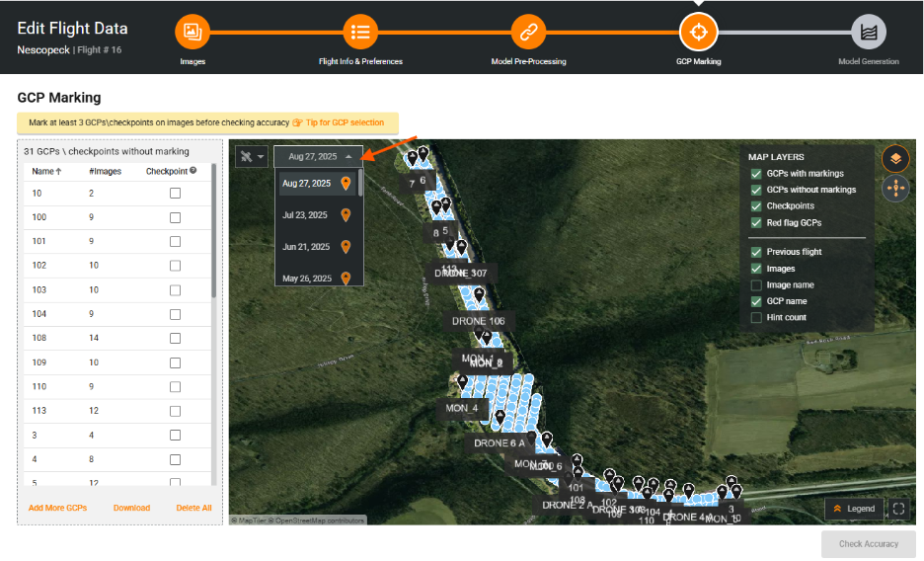Click the orange recenter map icon
The width and height of the screenshot is (924, 561).
pyautogui.click(x=895, y=188)
